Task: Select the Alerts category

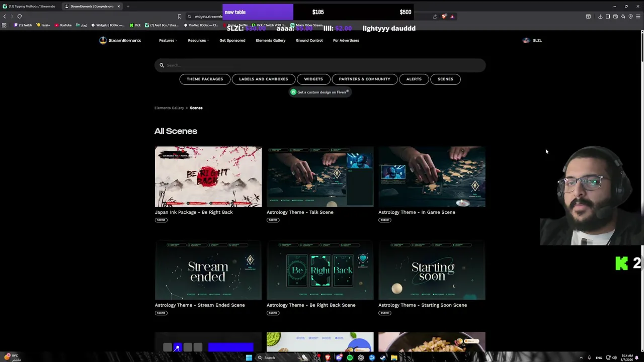Action: pos(414,79)
